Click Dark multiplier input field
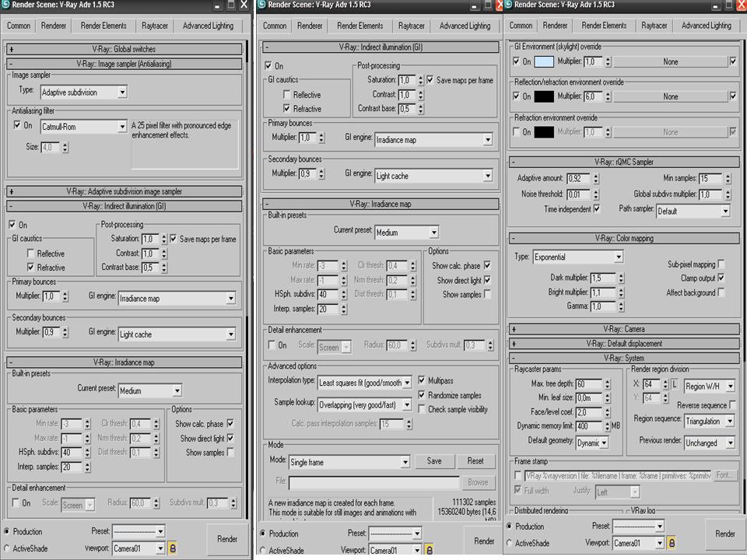Image resolution: width=747 pixels, height=560 pixels. click(x=602, y=278)
